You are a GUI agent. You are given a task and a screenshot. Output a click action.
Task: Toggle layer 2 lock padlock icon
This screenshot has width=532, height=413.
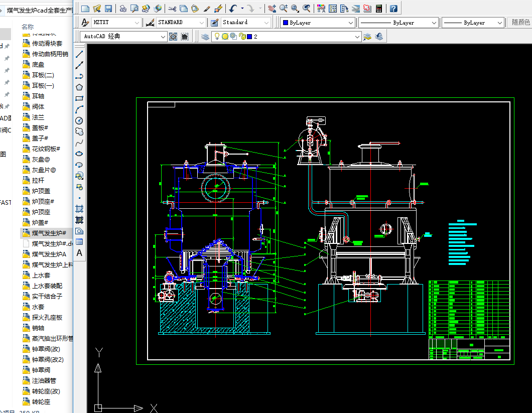coord(242,36)
